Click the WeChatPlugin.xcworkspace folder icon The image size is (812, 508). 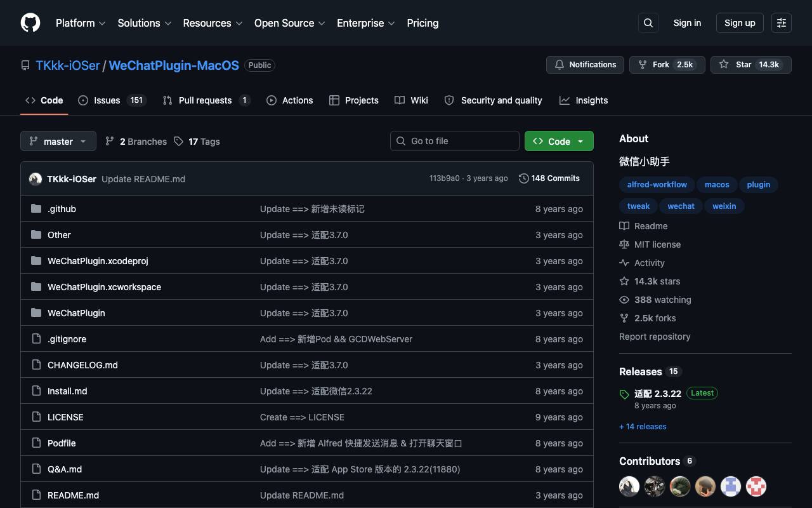click(x=36, y=287)
